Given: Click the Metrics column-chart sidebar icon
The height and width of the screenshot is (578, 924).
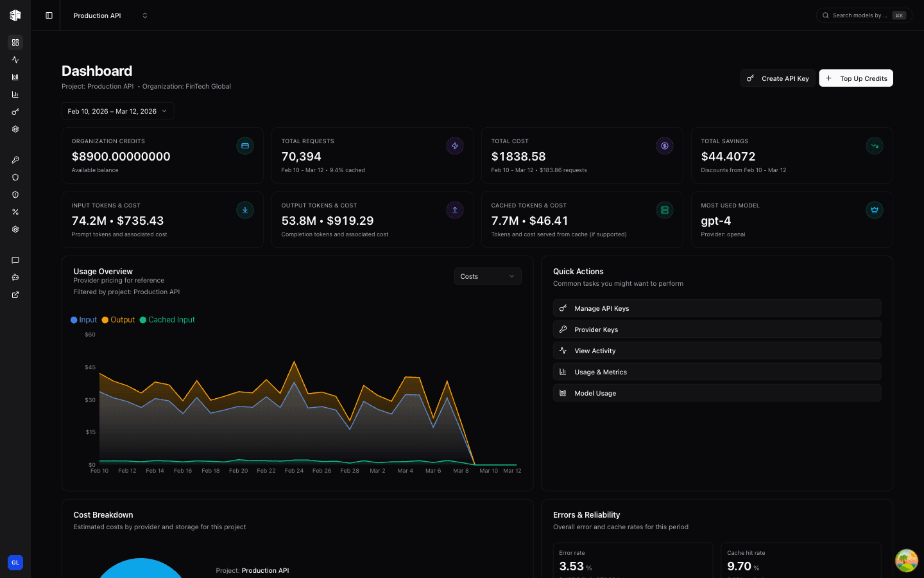Looking at the screenshot, I should [x=15, y=94].
